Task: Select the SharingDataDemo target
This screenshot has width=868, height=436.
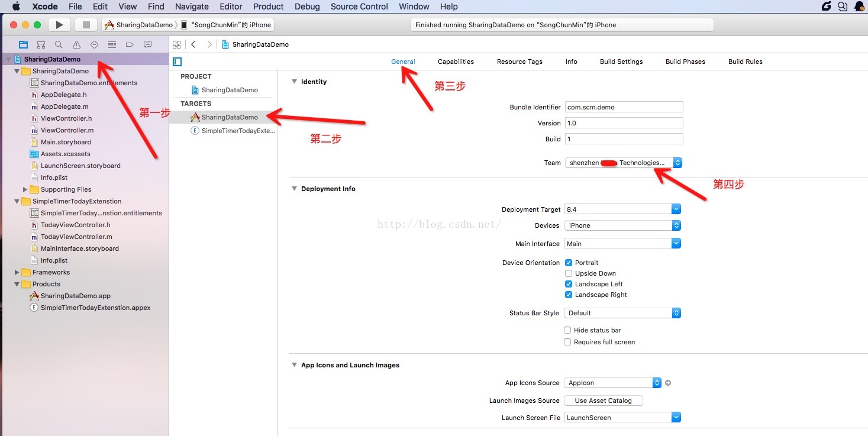Action: [224, 117]
